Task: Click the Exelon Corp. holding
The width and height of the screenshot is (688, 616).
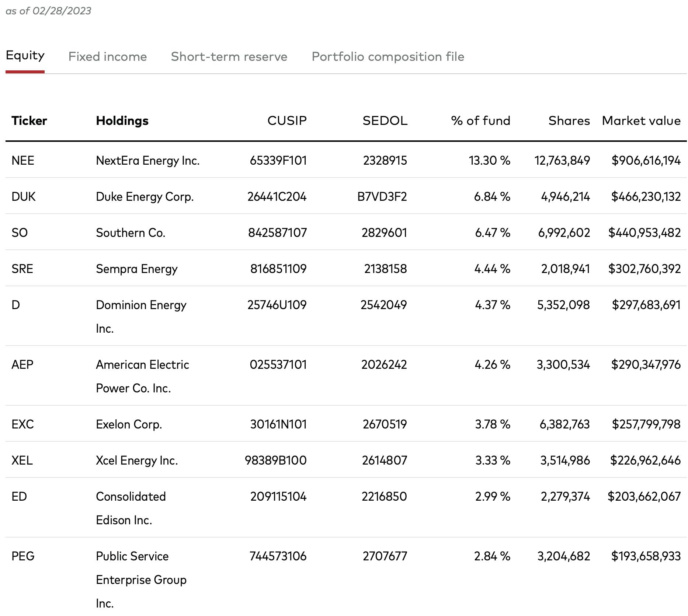Action: click(x=129, y=424)
